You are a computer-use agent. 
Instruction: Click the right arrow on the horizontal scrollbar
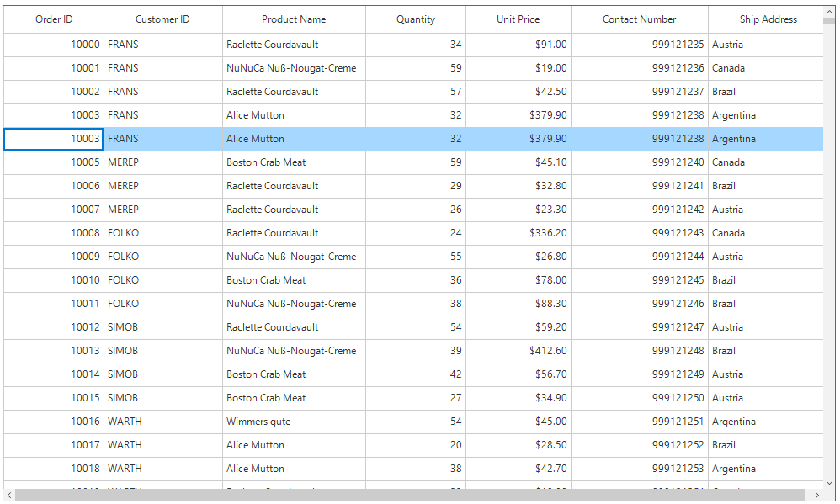[817, 496]
